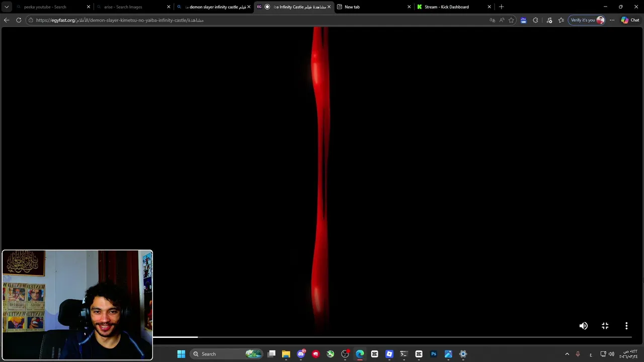The image size is (644, 362).
Task: Open the blue 500 extension icon
Action: pos(523,20)
